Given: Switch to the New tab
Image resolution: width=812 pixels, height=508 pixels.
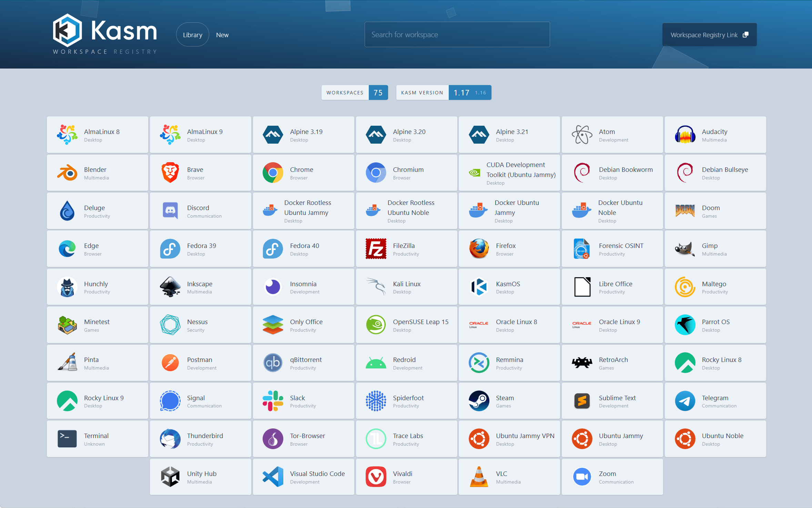Looking at the screenshot, I should pos(222,35).
